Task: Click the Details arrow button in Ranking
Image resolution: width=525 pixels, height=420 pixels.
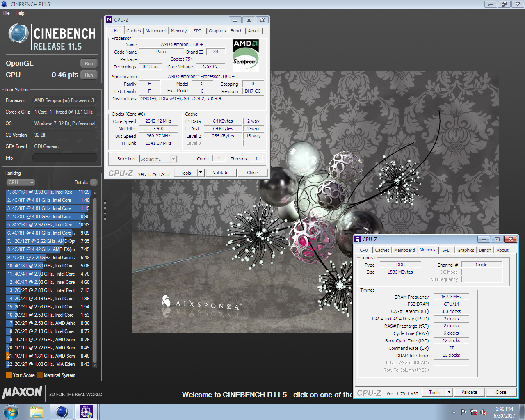Action: tap(94, 183)
